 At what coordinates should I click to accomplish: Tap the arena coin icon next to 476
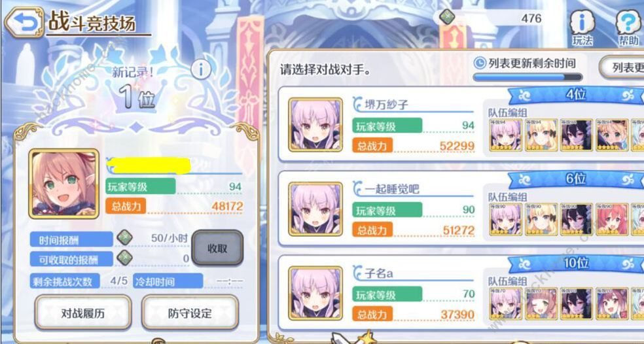[446, 17]
